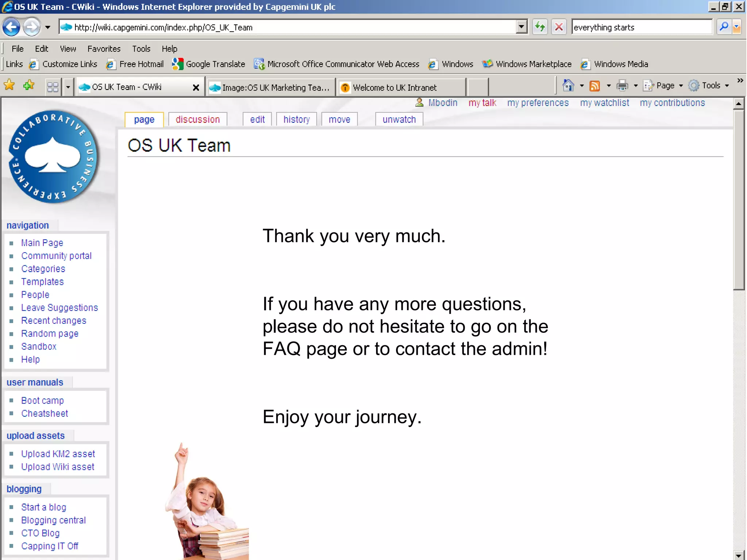
Task: Click the girl with books image
Action: 207,502
